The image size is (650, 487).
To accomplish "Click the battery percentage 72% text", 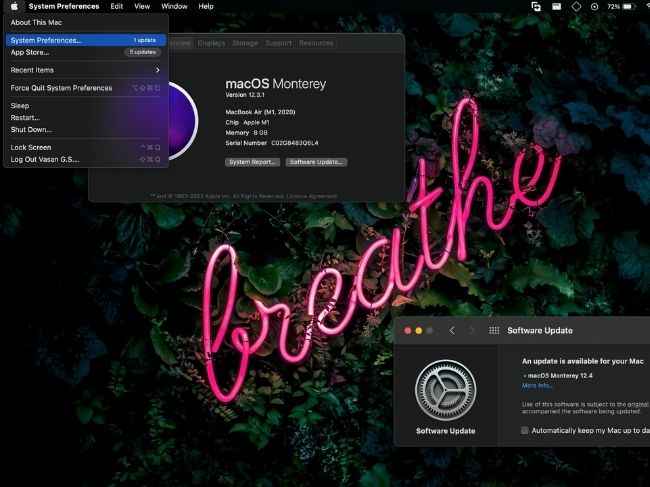I will [x=614, y=7].
